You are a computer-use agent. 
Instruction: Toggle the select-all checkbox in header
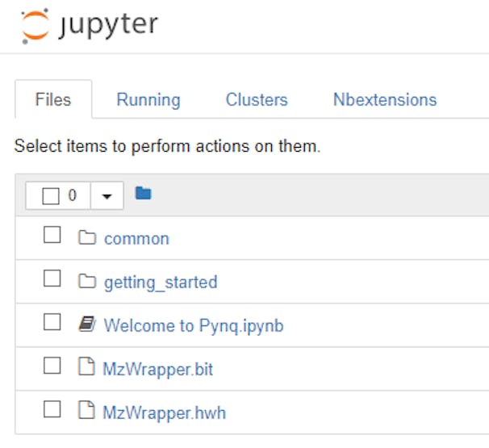51,195
